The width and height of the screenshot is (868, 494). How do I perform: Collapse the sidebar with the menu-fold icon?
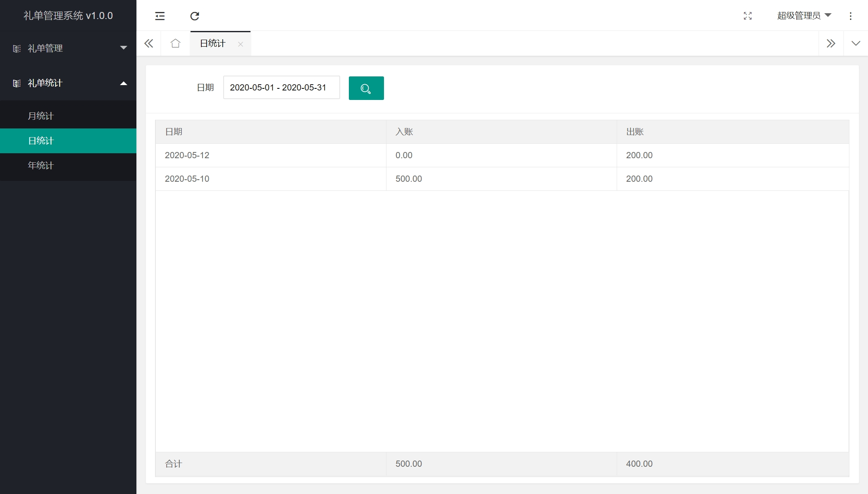tap(160, 16)
